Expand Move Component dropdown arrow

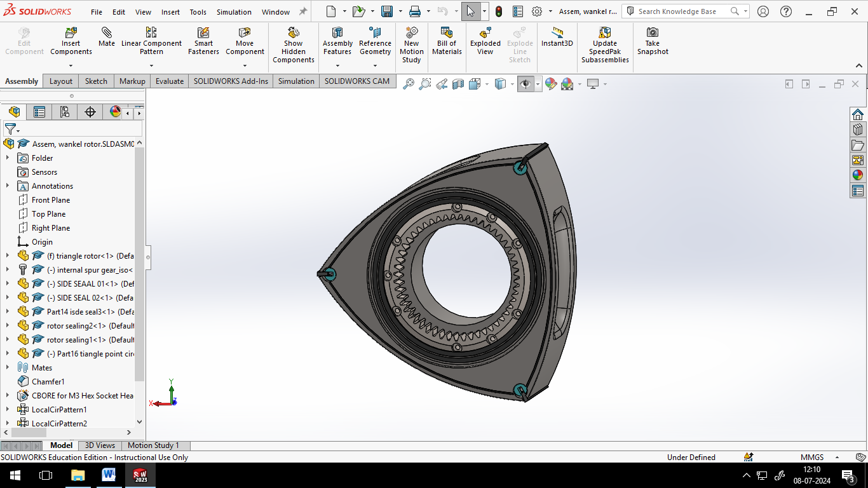click(245, 65)
